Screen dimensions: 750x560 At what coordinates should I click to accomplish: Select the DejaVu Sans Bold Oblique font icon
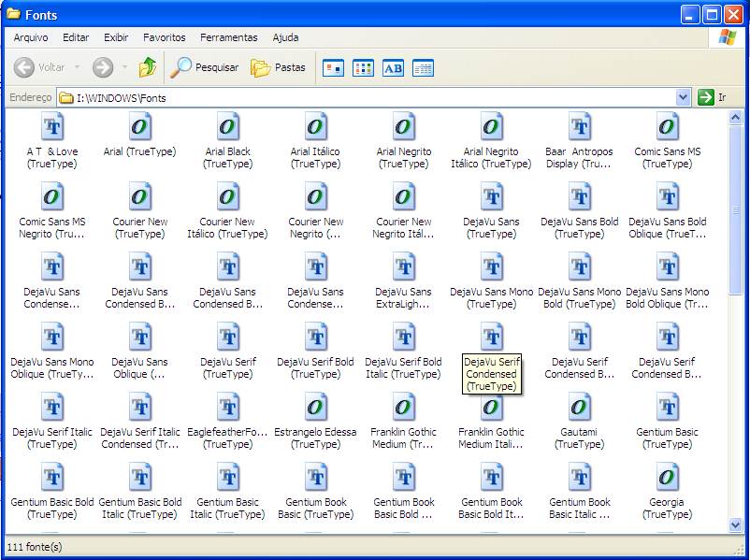pos(668,197)
